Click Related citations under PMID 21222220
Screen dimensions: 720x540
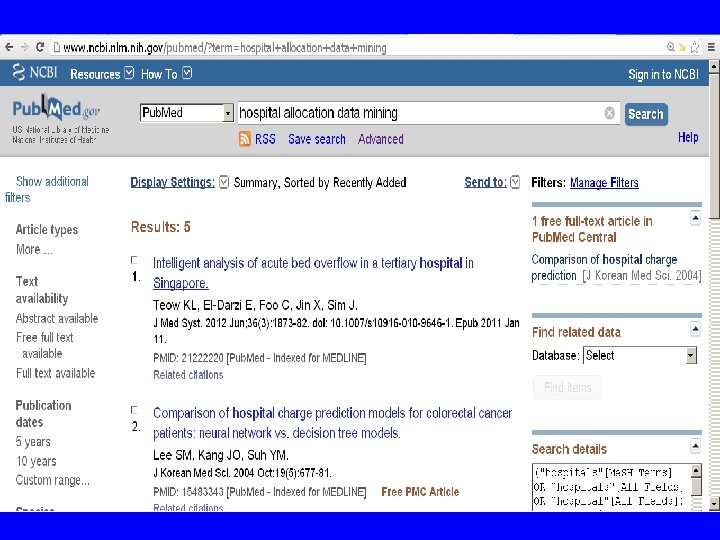188,375
